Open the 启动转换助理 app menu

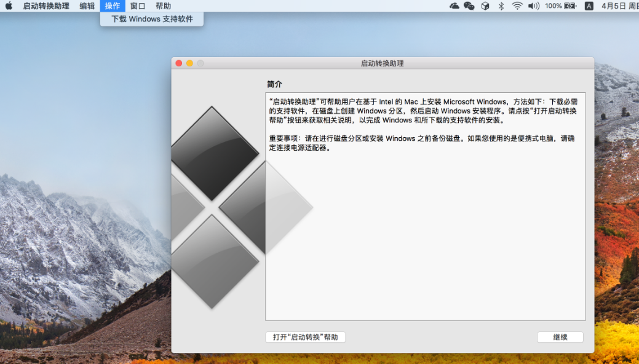46,6
